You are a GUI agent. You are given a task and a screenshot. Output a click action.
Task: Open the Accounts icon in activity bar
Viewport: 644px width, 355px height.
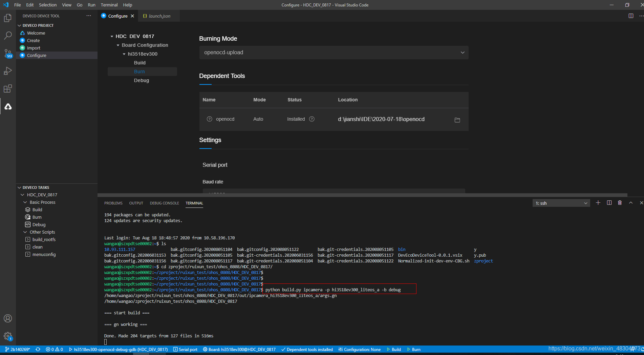(x=8, y=318)
